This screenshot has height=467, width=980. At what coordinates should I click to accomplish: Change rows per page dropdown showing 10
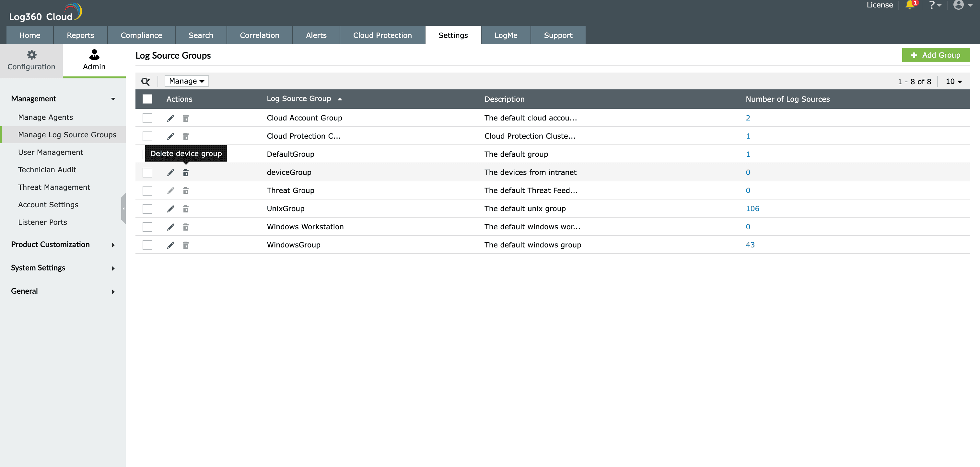tap(953, 81)
